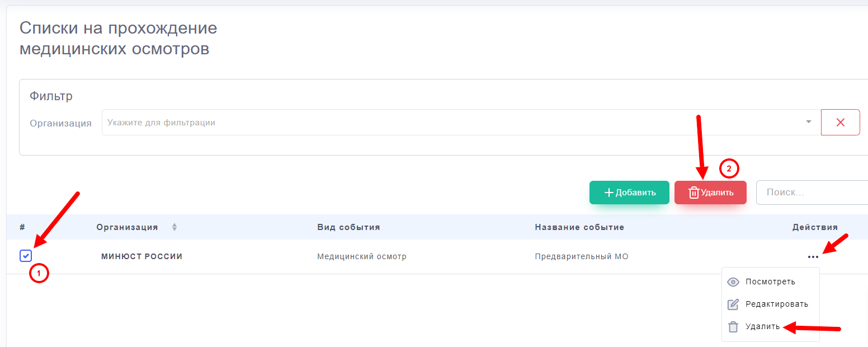The image size is (868, 347).
Task: Open the three-dots actions menu for МИНЮСТ РОССИИ
Action: (x=813, y=257)
